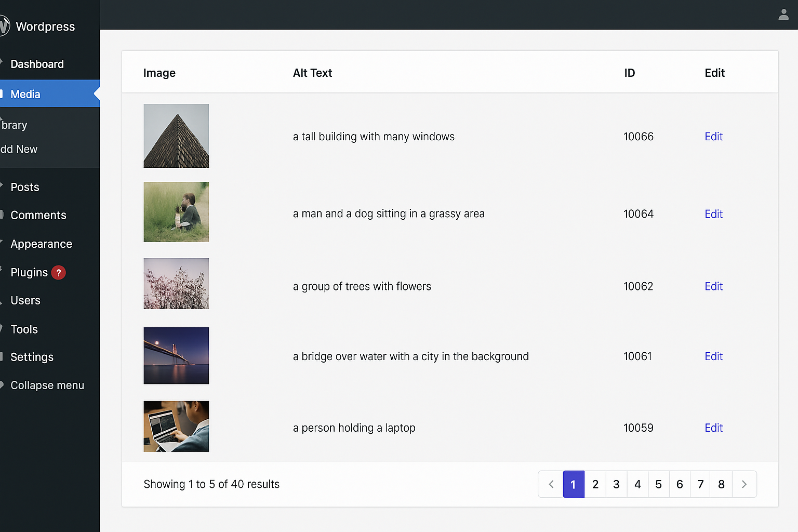
Task: Edit the tall building image entry
Action: pyautogui.click(x=713, y=137)
